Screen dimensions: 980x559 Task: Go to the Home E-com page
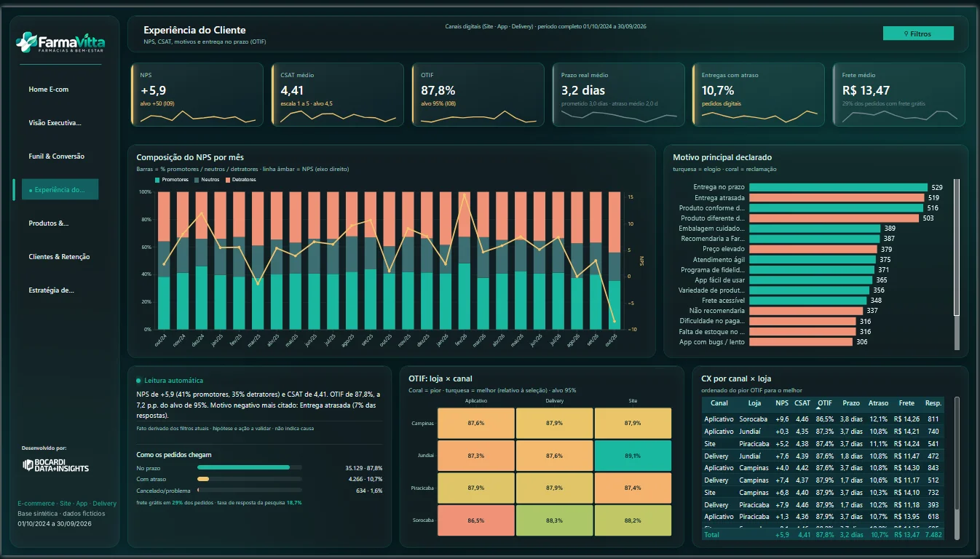click(49, 90)
